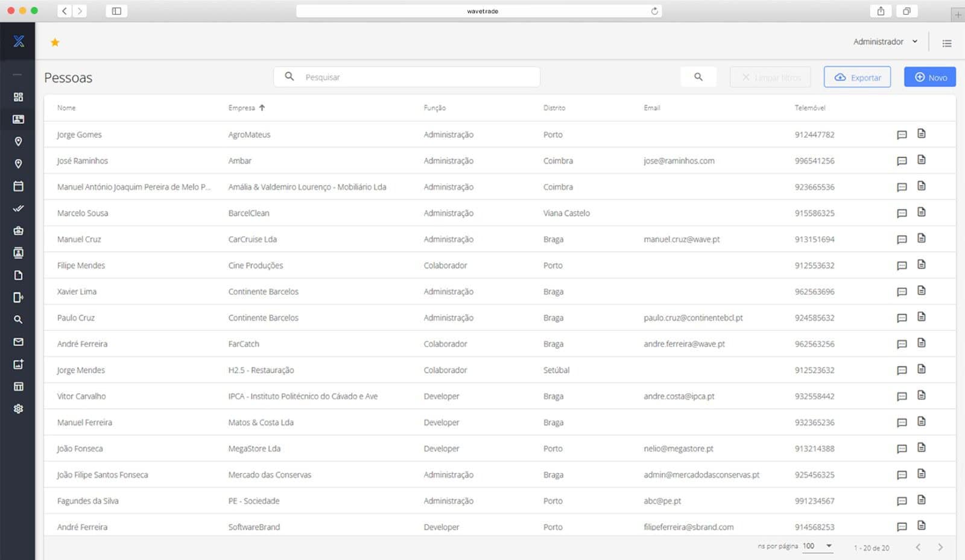This screenshot has height=560, width=965.
Task: Open the add-note sidebar icon
Action: click(x=18, y=364)
